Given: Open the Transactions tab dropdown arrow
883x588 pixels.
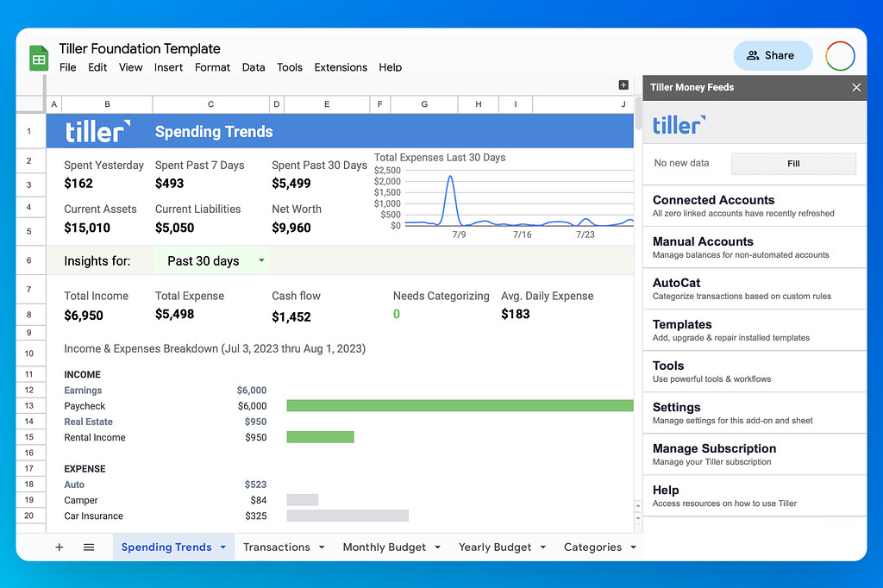Looking at the screenshot, I should pos(321,547).
